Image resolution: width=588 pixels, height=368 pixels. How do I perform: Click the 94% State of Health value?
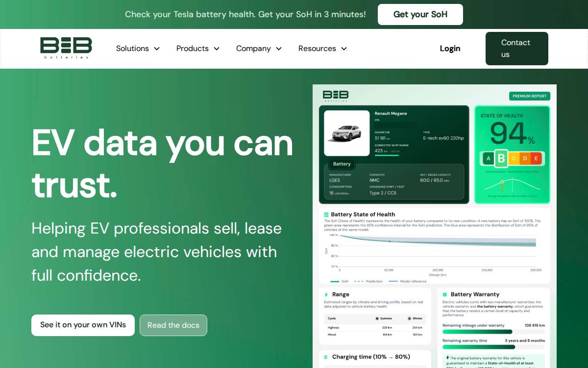[x=512, y=133]
